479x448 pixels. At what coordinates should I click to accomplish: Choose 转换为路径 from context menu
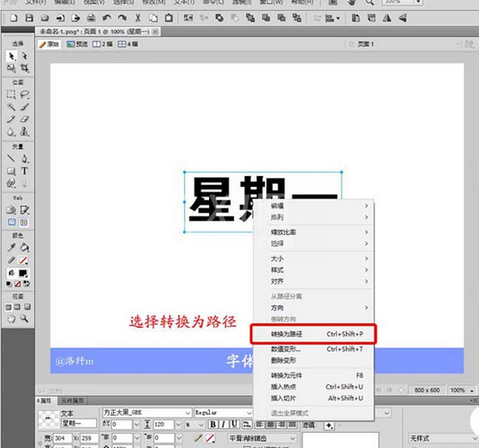314,334
